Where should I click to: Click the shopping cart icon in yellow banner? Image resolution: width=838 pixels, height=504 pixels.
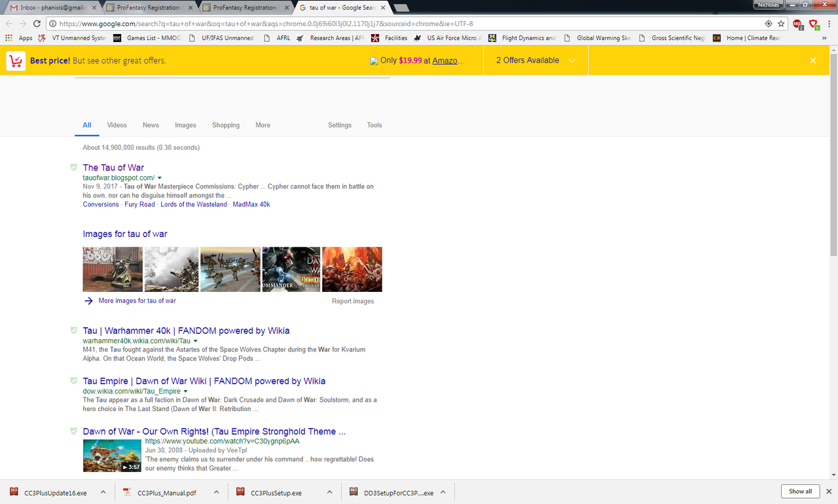pyautogui.click(x=16, y=61)
